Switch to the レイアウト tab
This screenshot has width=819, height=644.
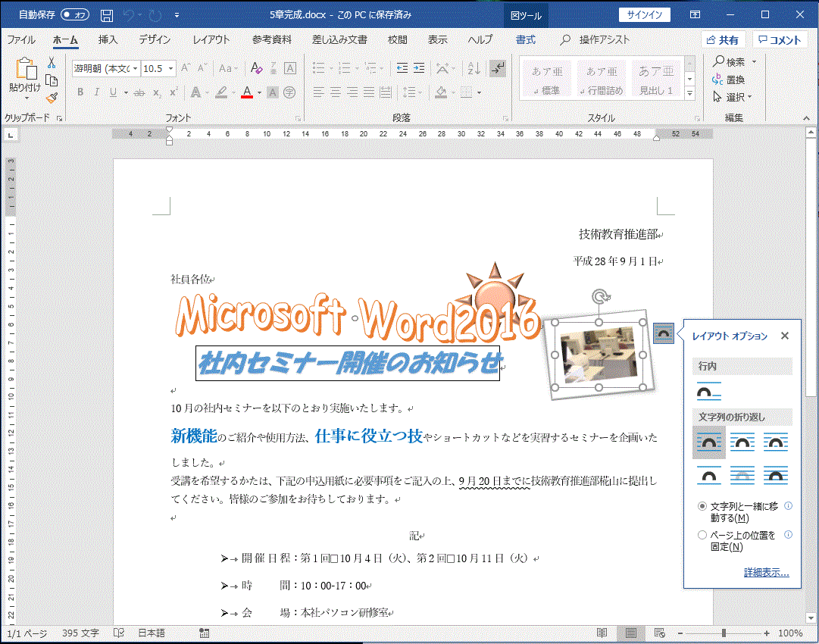211,39
